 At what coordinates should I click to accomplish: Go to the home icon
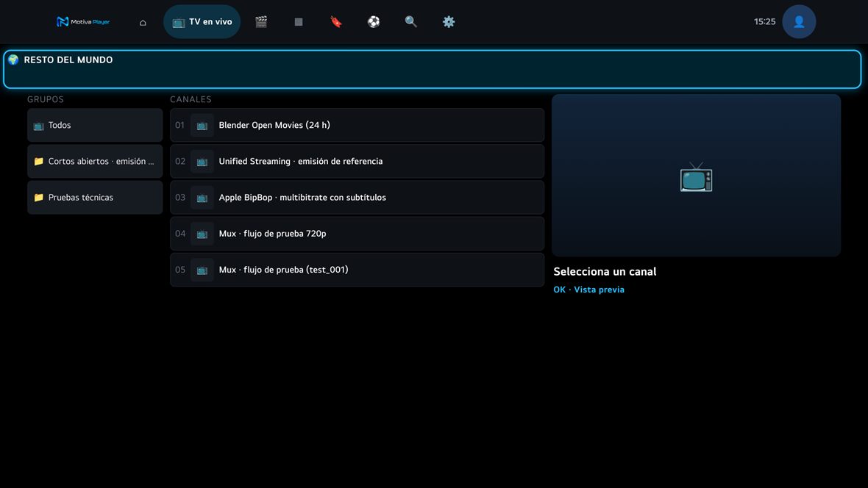tap(143, 22)
